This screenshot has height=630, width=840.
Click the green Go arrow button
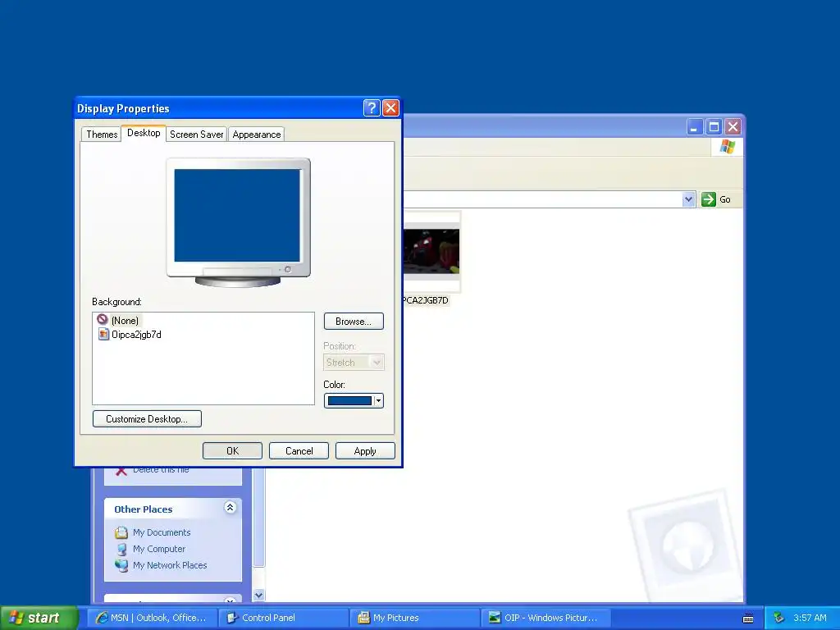(x=708, y=199)
